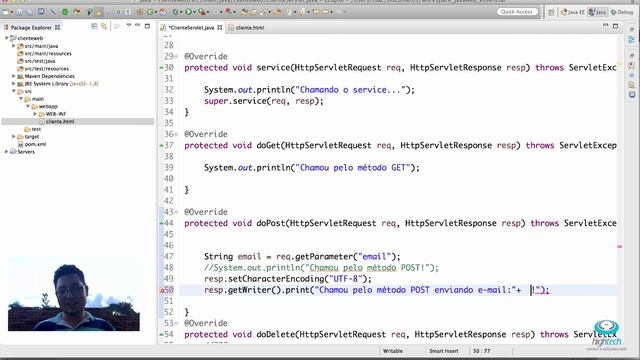640x360 pixels.
Task: Collapse code fold at line 29
Action: 176,57
